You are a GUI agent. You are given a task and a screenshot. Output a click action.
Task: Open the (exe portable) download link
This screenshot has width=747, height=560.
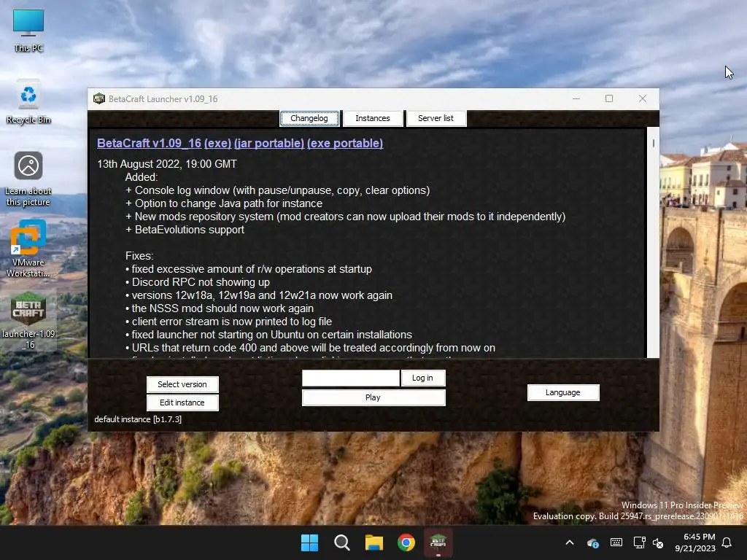pyautogui.click(x=345, y=144)
